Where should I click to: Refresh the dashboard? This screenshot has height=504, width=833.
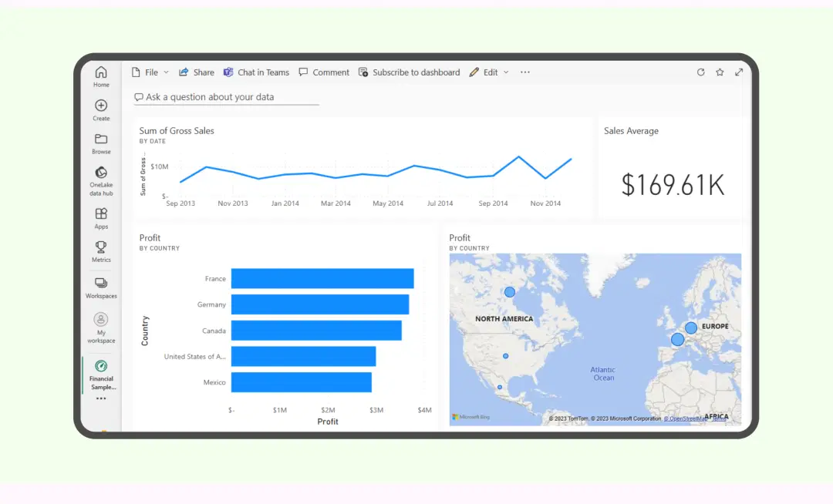pyautogui.click(x=700, y=72)
